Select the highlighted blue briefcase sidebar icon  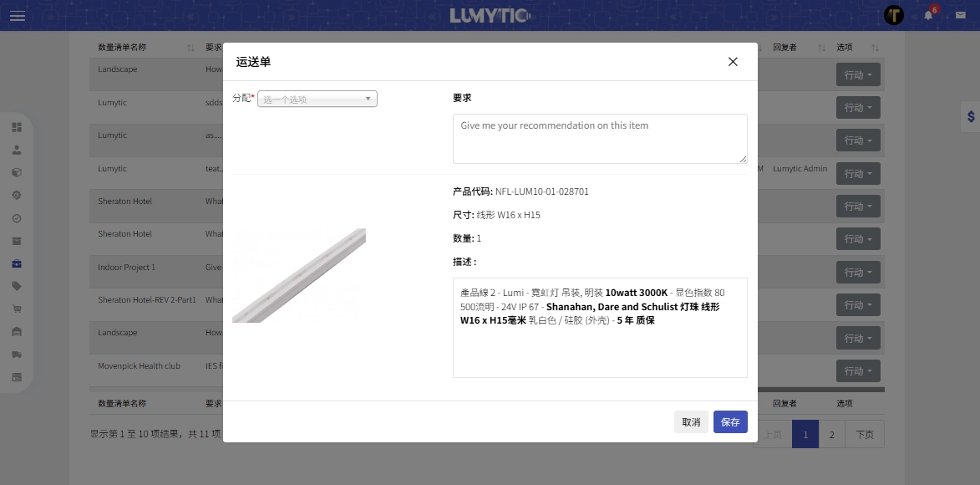click(17, 263)
